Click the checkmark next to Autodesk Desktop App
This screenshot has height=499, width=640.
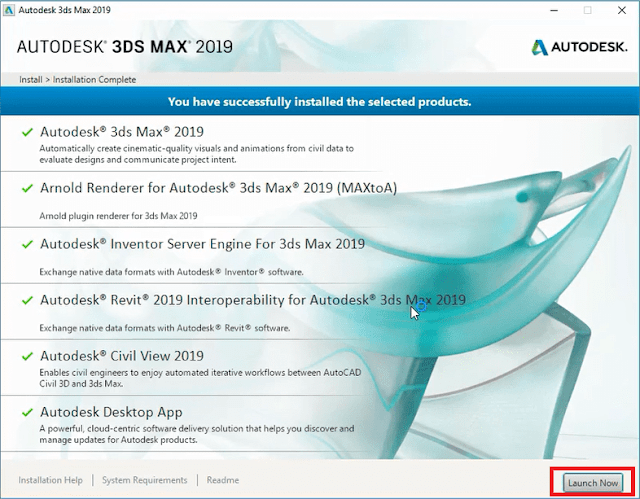click(27, 413)
